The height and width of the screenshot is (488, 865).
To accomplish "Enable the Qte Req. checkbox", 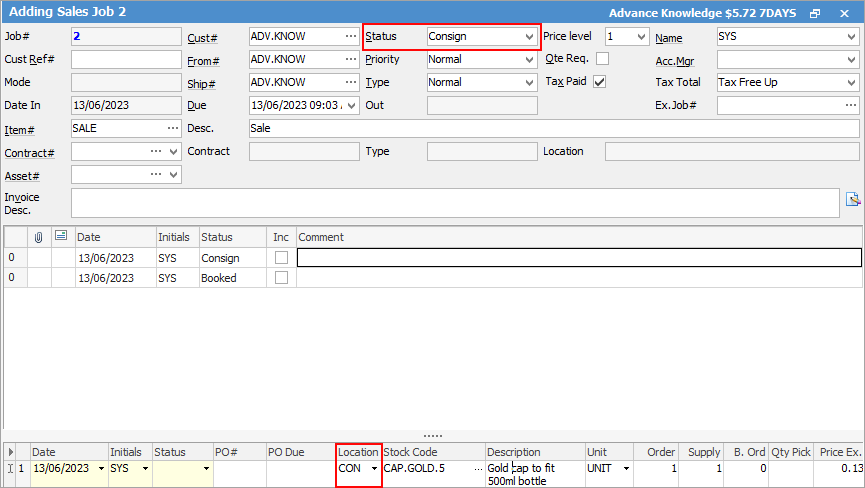I will [x=602, y=59].
